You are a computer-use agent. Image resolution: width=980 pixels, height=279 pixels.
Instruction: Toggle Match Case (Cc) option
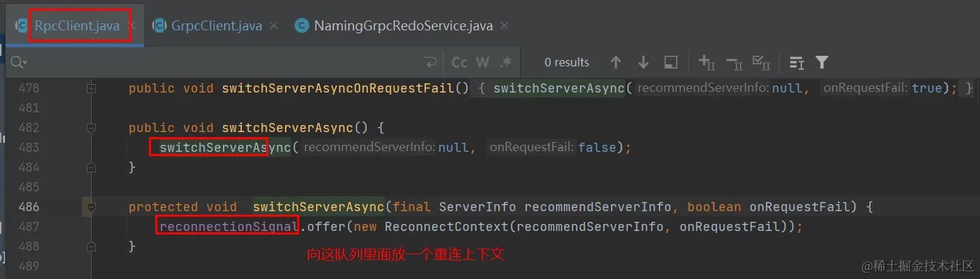pos(459,63)
